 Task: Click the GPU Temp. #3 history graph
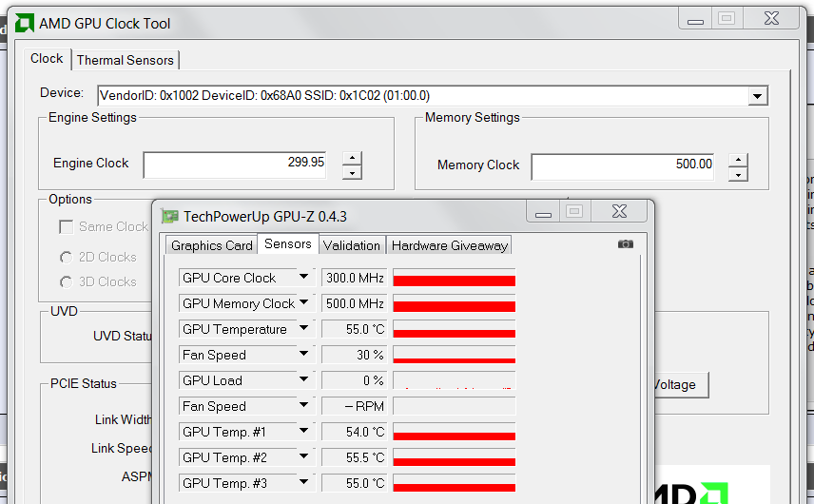[455, 483]
